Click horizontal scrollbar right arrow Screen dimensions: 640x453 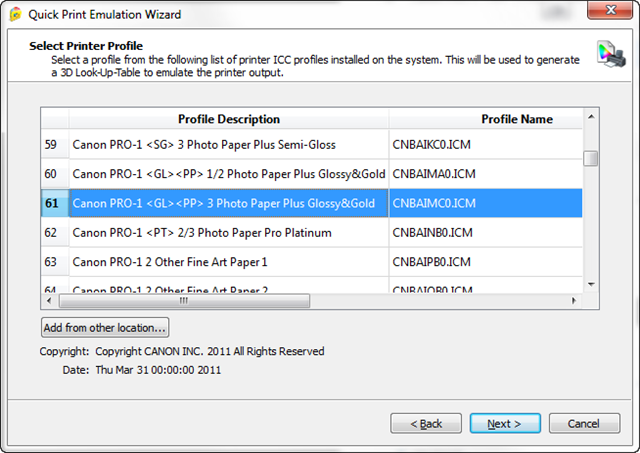[574, 301]
